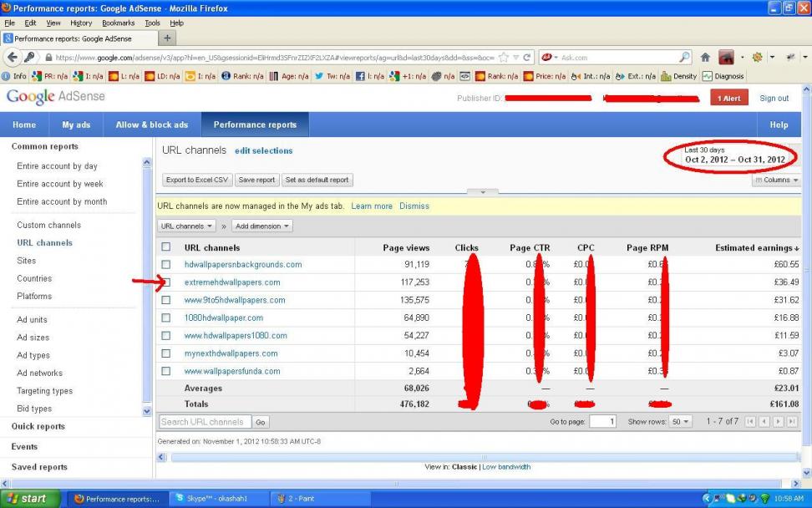Open the Firefox Bookmarks menu
The image size is (812, 508).
(x=118, y=23)
